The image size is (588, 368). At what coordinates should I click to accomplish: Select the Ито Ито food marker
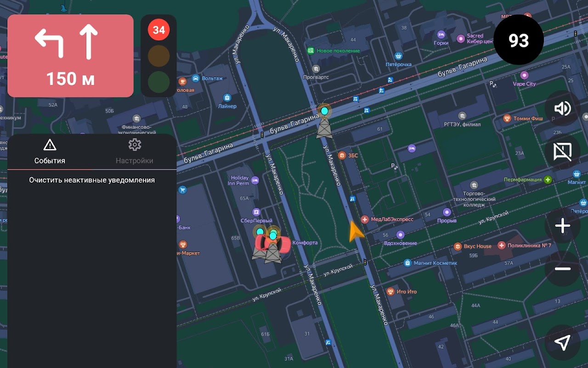[390, 292]
